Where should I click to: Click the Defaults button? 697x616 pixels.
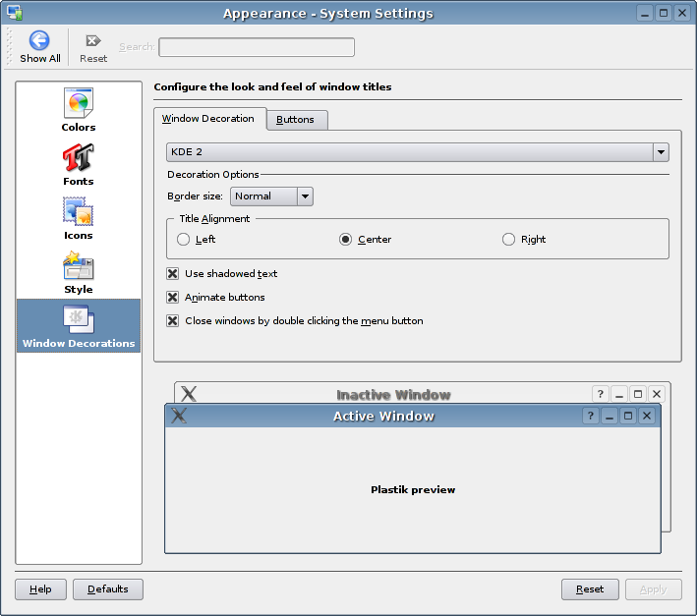point(107,589)
